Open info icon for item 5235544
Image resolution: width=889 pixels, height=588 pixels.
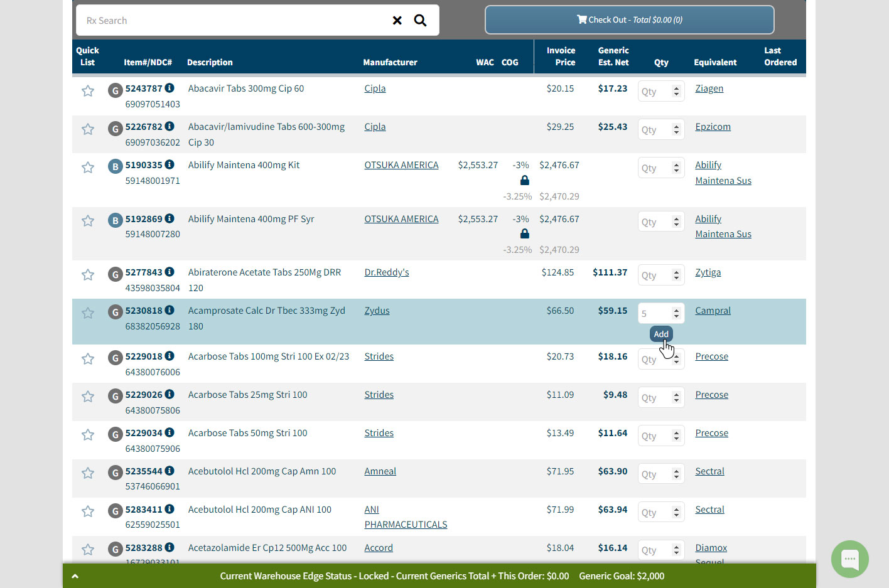click(170, 471)
